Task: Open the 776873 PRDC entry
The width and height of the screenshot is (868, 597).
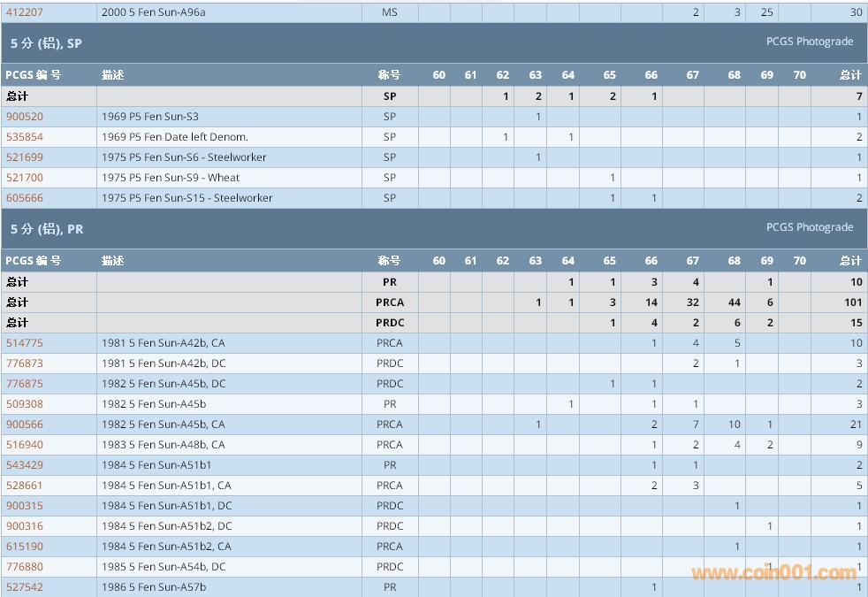Action: point(24,364)
